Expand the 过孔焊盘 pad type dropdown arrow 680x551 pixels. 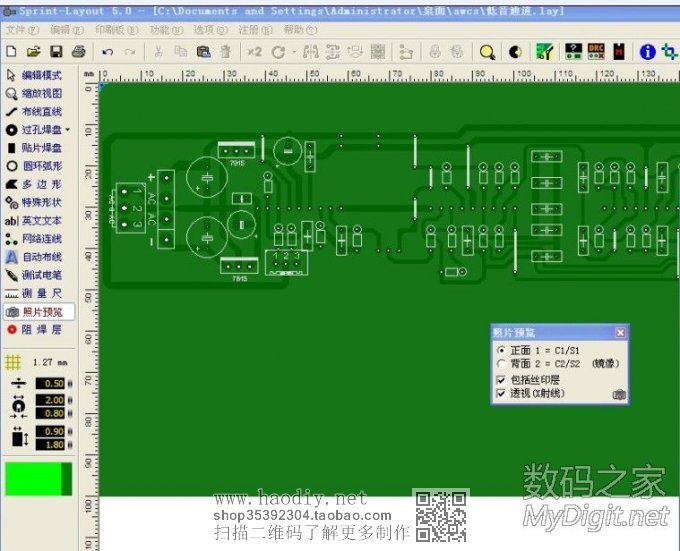(68, 130)
